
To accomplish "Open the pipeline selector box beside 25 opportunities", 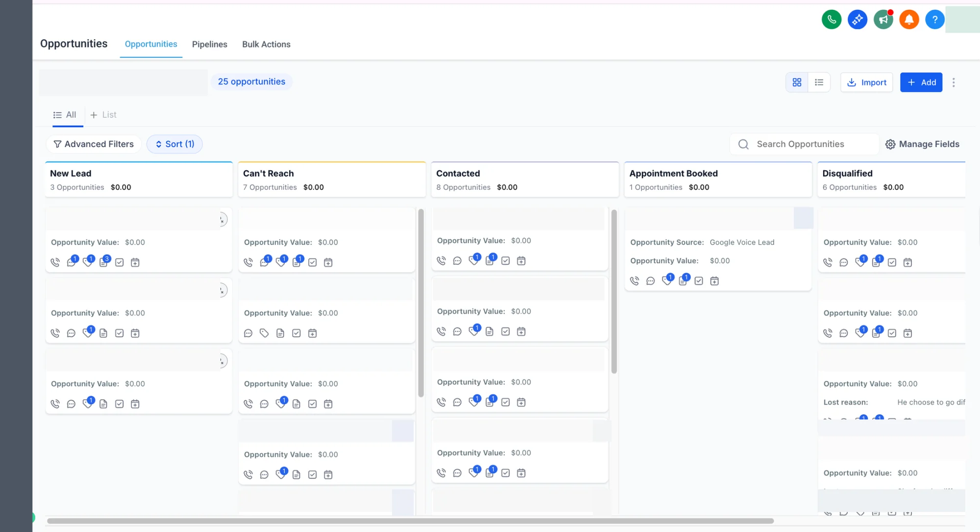I will [x=123, y=82].
